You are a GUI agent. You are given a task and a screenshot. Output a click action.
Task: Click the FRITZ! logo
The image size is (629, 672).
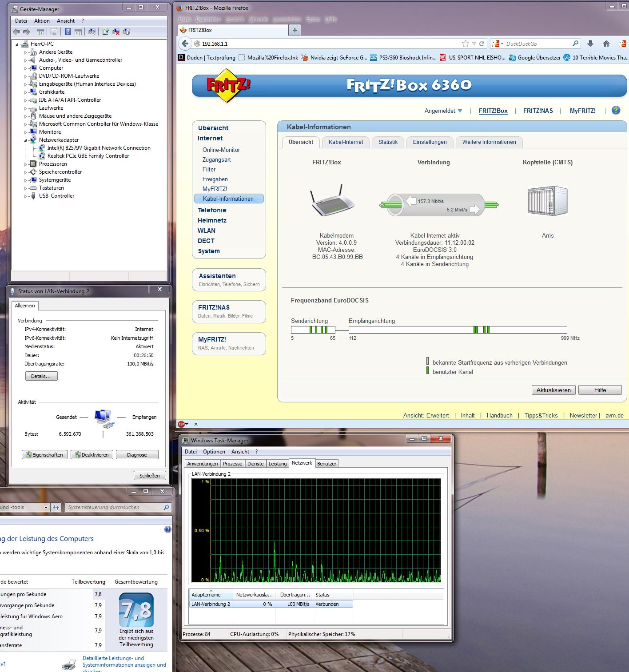[228, 85]
